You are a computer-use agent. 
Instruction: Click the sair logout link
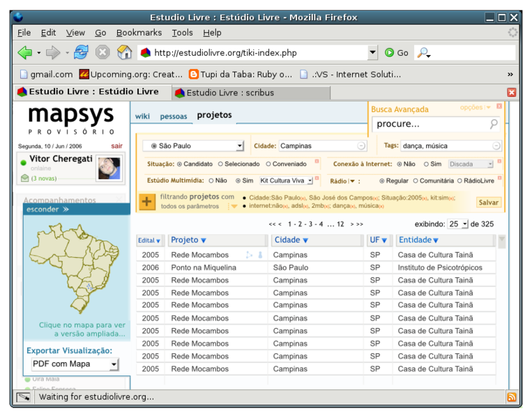pos(116,146)
